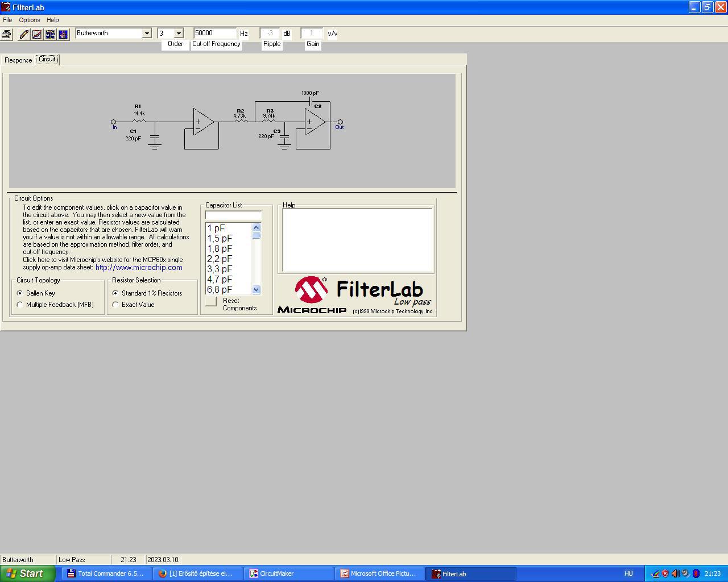Select Multiple Feedback (MFB) topology
The height and width of the screenshot is (582, 728).
pyautogui.click(x=20, y=305)
